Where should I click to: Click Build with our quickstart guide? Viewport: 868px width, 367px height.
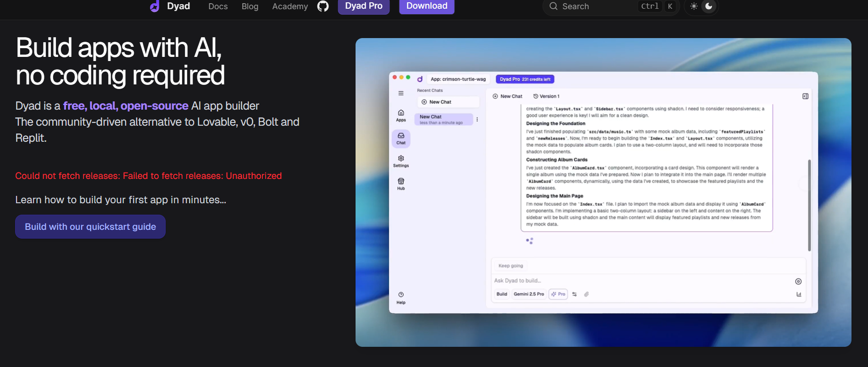coord(90,227)
